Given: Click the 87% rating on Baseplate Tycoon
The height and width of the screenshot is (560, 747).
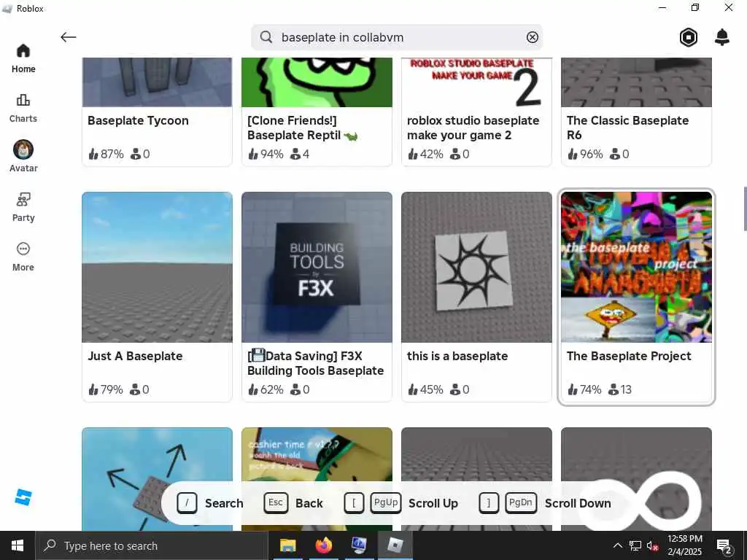Looking at the screenshot, I should (106, 154).
